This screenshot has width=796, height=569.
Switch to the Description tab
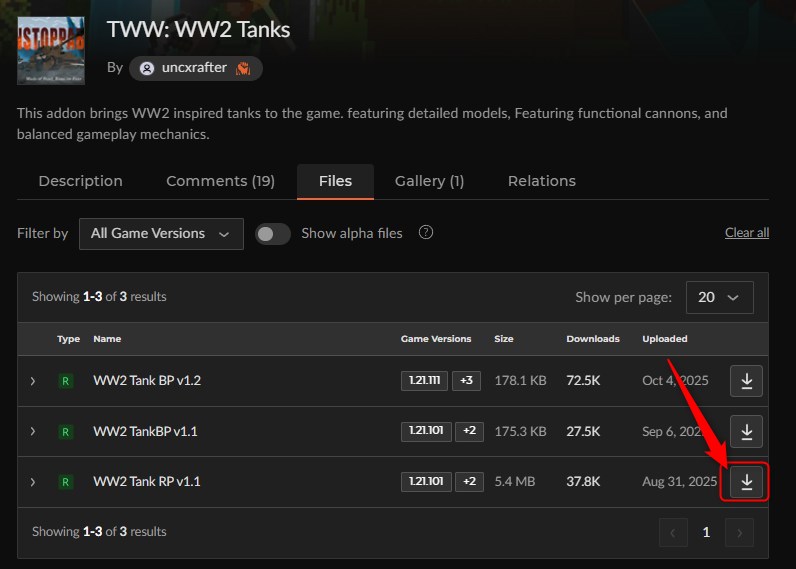tap(81, 181)
